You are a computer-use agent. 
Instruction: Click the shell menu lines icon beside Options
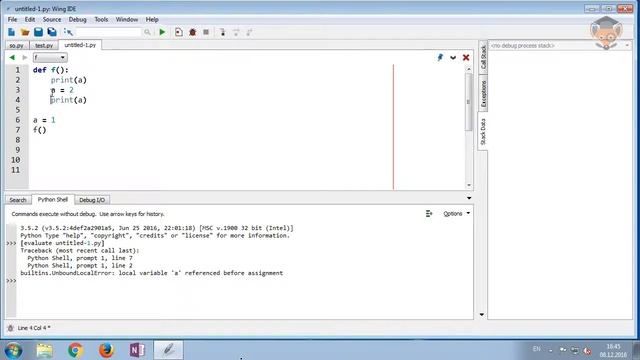pyautogui.click(x=429, y=213)
